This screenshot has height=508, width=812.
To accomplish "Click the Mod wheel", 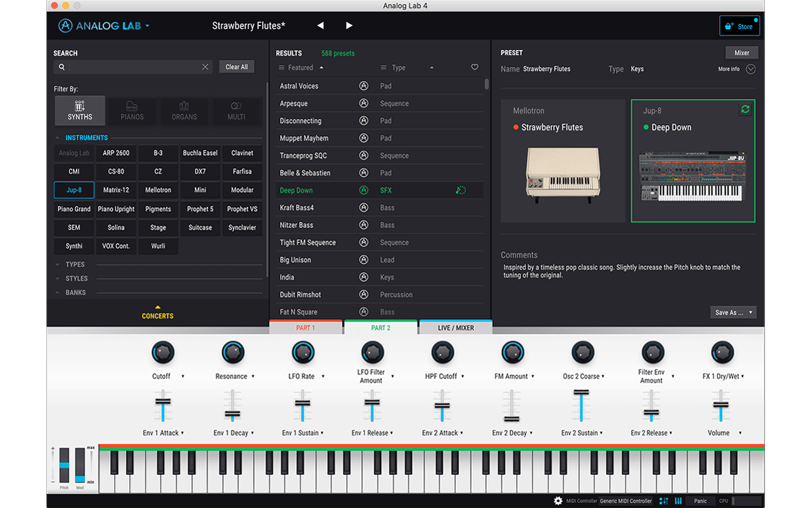I will click(x=80, y=466).
